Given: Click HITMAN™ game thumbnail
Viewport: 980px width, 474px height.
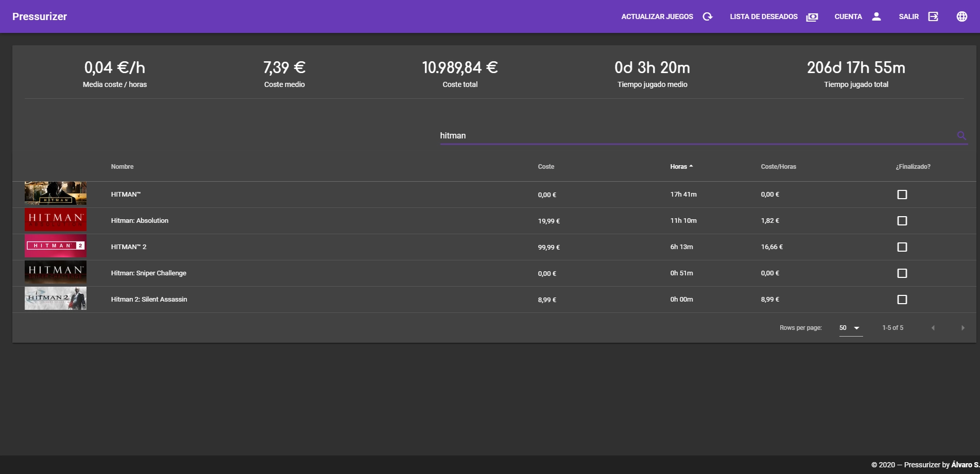Looking at the screenshot, I should [56, 193].
